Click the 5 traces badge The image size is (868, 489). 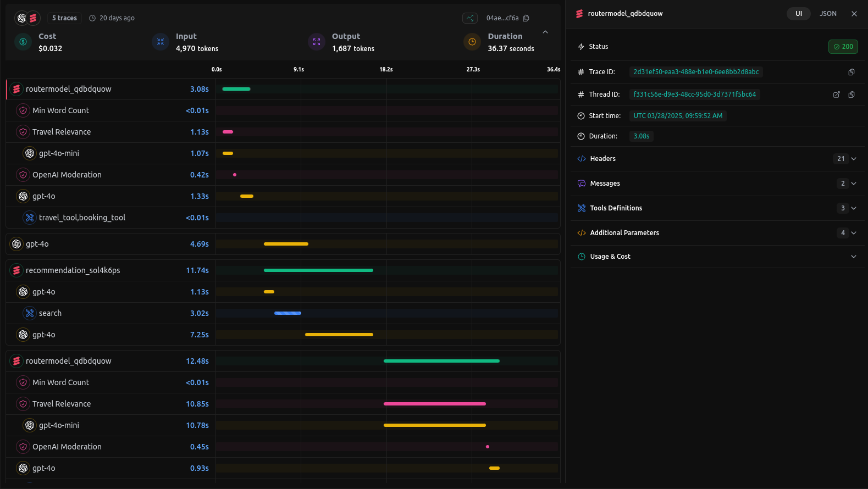pyautogui.click(x=64, y=18)
